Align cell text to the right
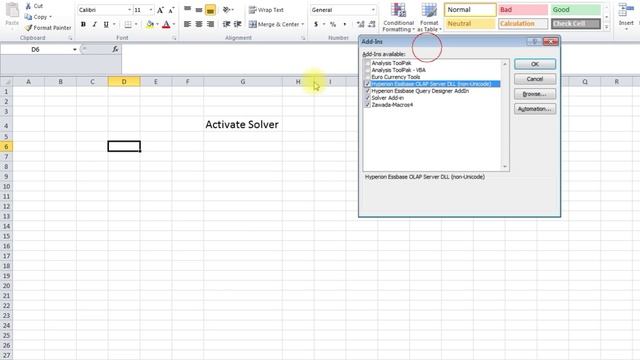The width and height of the screenshot is (640, 360). tap(211, 24)
